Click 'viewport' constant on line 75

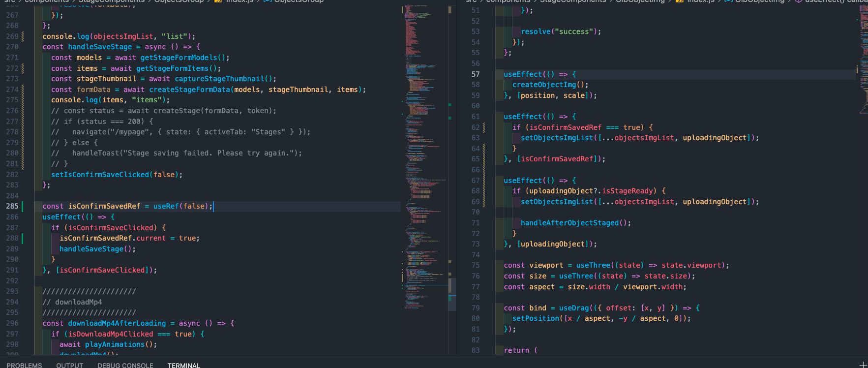(x=546, y=265)
